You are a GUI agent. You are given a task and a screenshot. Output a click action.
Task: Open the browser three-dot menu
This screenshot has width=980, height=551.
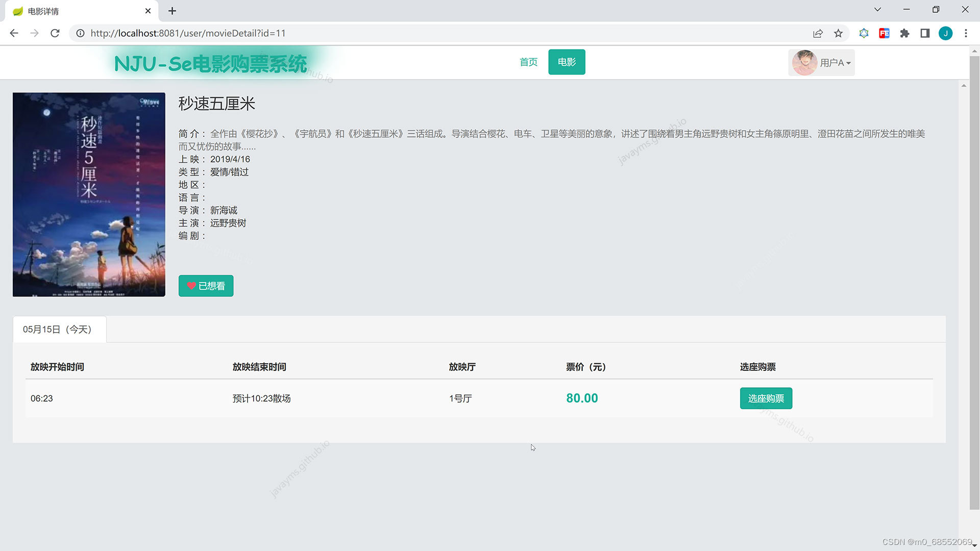(966, 33)
